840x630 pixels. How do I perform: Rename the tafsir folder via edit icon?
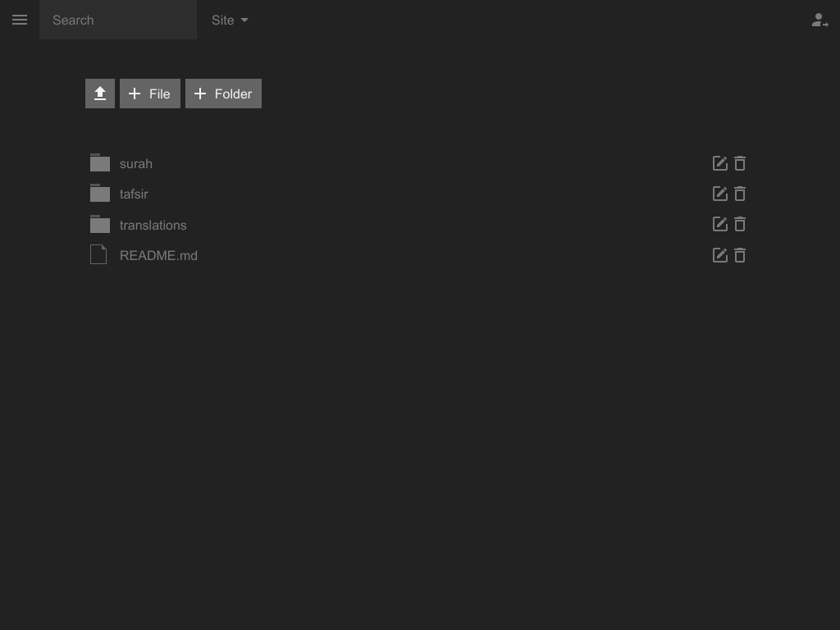719,194
